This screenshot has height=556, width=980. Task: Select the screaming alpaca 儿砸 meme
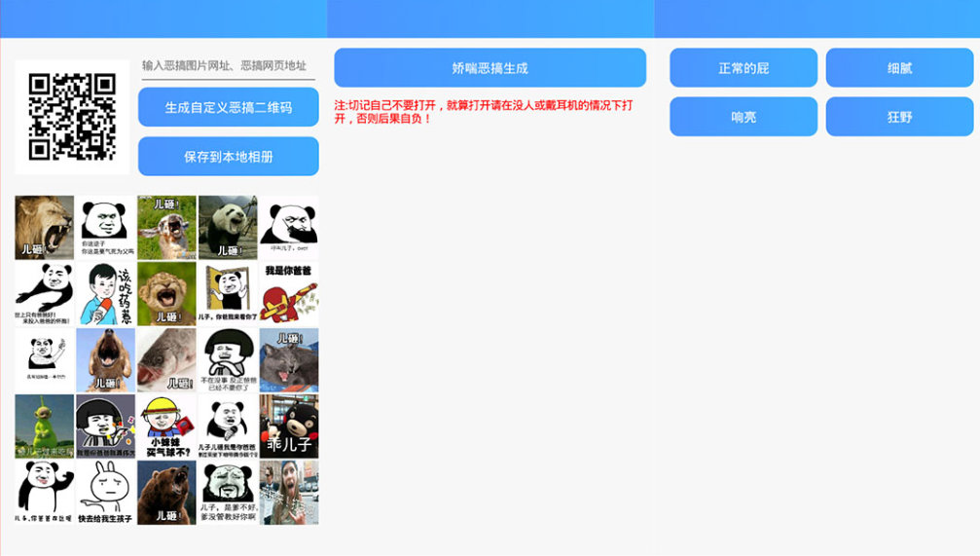tap(166, 228)
